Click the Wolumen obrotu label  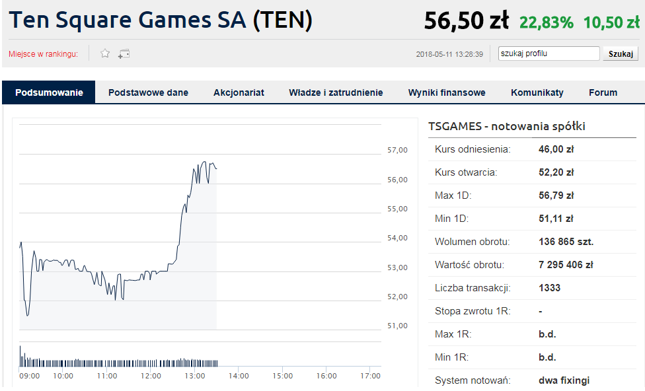point(472,241)
